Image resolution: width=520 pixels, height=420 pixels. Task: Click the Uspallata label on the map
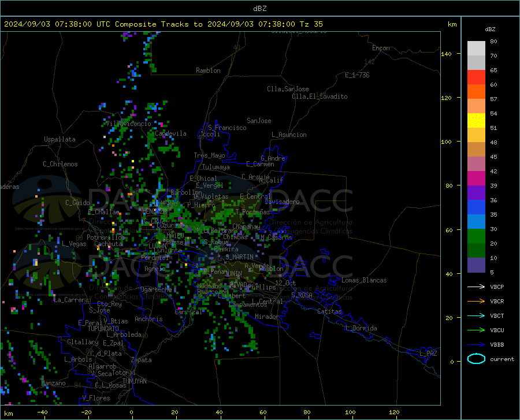coord(60,139)
